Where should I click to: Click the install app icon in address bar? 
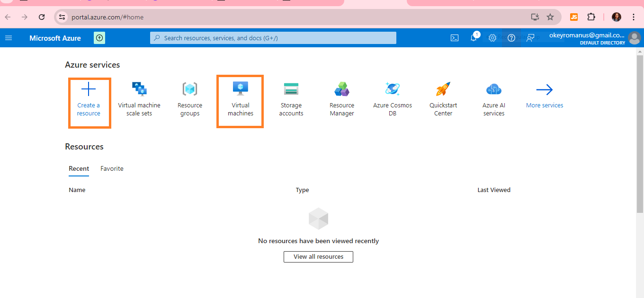point(535,17)
